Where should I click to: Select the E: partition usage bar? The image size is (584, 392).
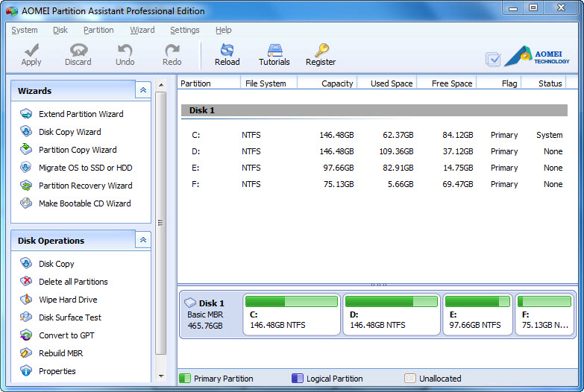(477, 301)
